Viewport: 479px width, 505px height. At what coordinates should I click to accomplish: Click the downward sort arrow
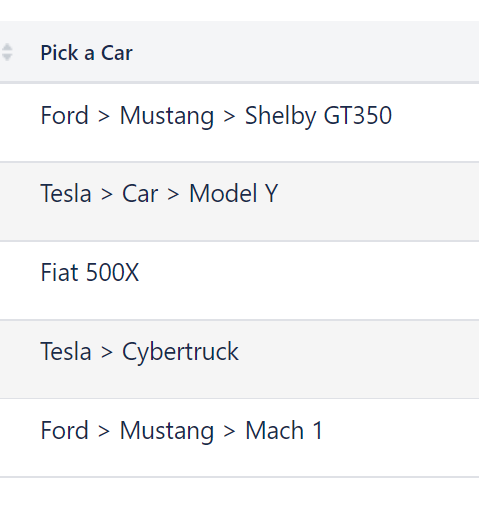[x=7, y=57]
